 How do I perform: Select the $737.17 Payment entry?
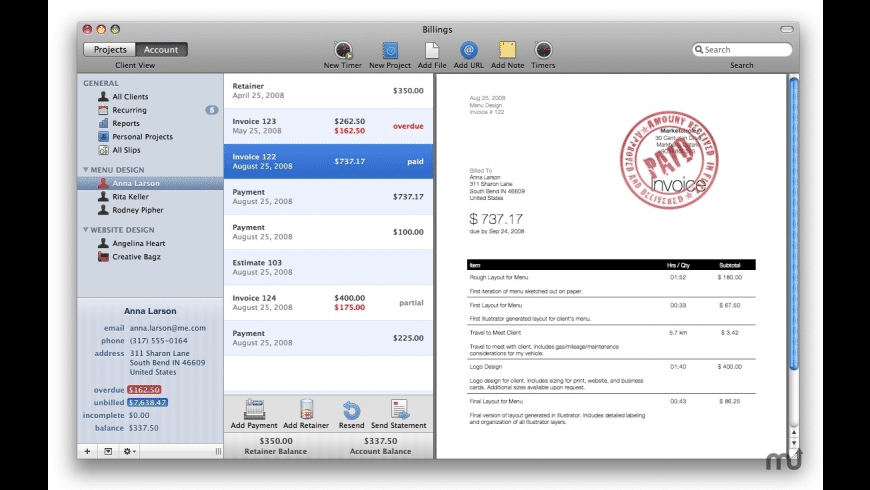pyautogui.click(x=328, y=196)
